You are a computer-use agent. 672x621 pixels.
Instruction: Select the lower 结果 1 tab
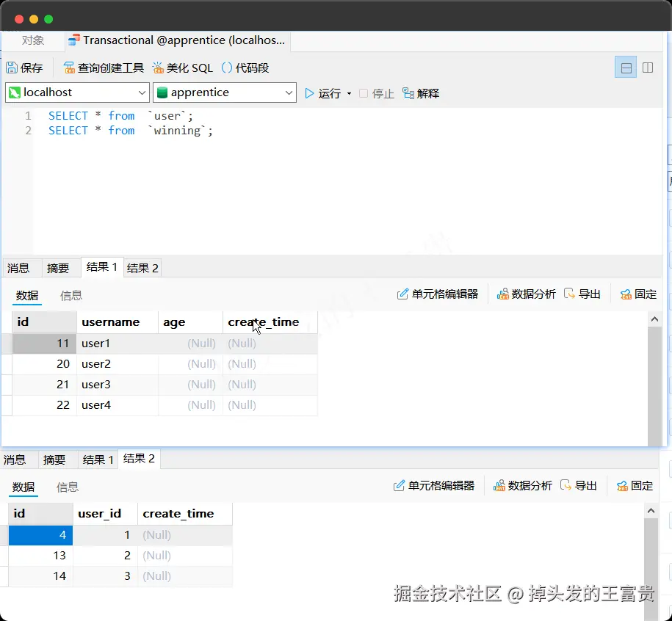tap(98, 460)
